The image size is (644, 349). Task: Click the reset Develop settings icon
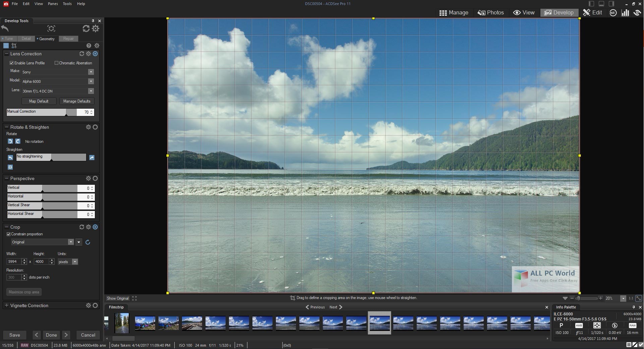coord(86,29)
